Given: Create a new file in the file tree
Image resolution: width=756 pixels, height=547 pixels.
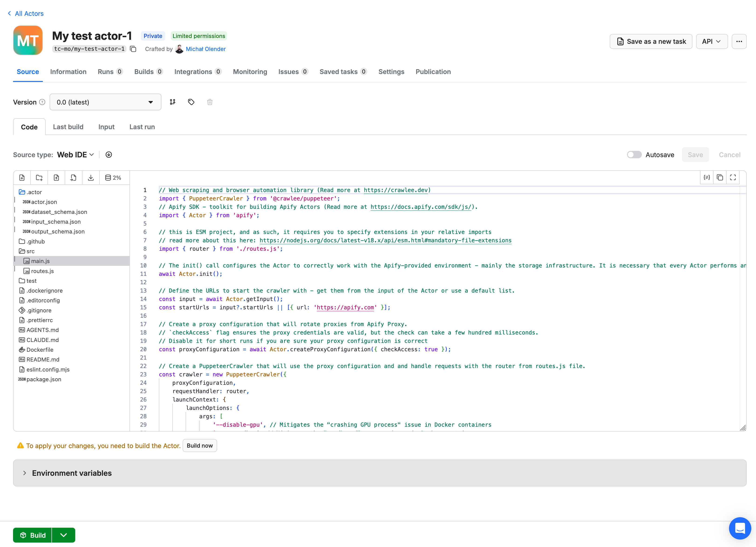Looking at the screenshot, I should click(x=22, y=178).
